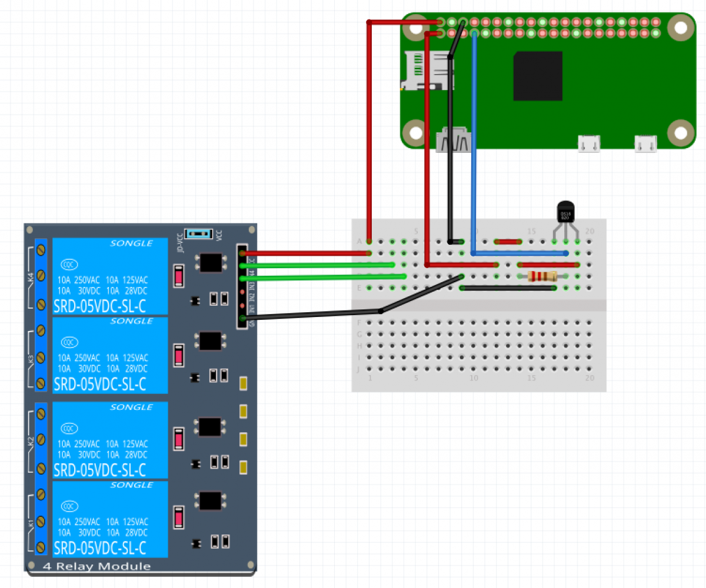Screen dimensions: 706x588
Task: Select the lower green wire to the relay
Action: 323,276
